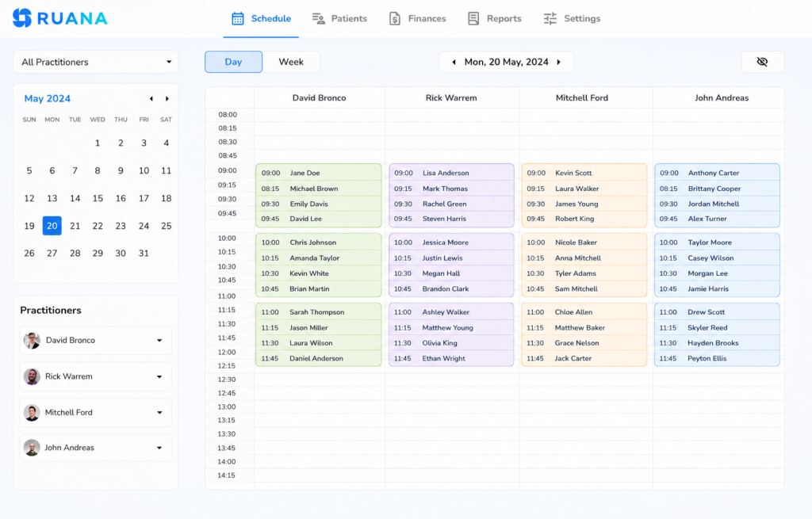
Task: Show next month in mini calendar
Action: (167, 98)
